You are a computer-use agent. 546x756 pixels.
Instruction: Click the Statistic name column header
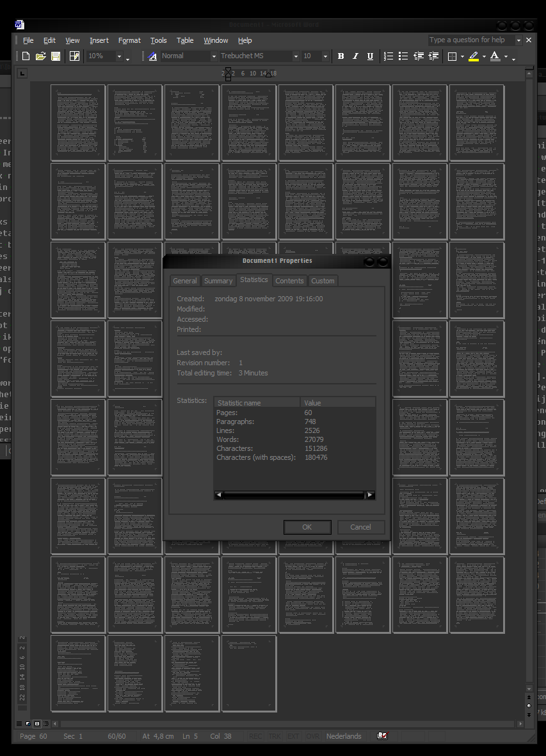click(257, 402)
